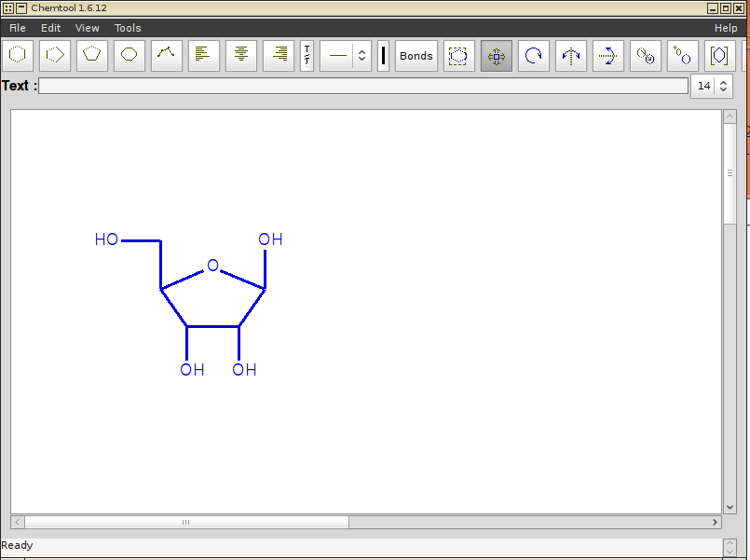Maximize the Chemtool window
This screenshot has width=750, height=560.
(726, 8)
